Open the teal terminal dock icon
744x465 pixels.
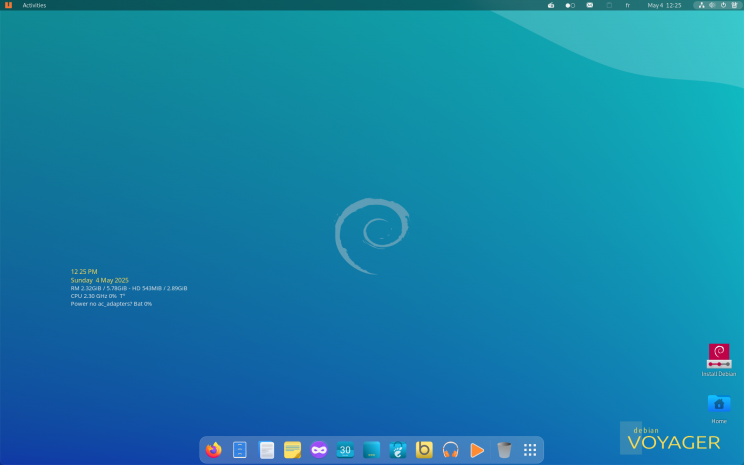[372, 450]
